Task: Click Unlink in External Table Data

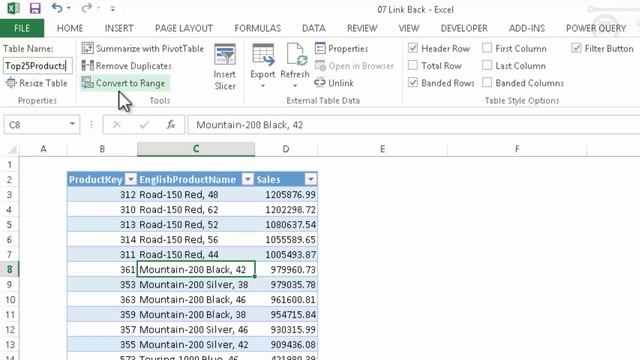Action: [x=334, y=83]
